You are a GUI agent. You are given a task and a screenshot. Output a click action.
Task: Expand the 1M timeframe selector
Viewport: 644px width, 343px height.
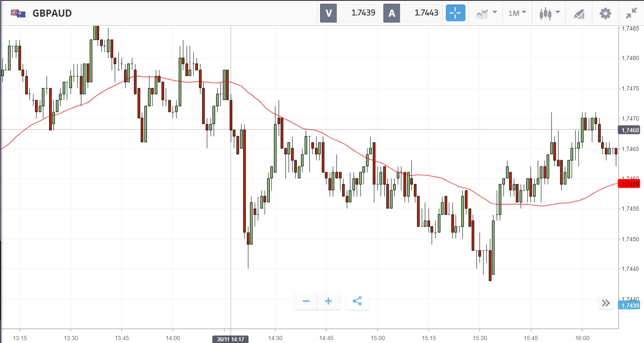pos(517,13)
